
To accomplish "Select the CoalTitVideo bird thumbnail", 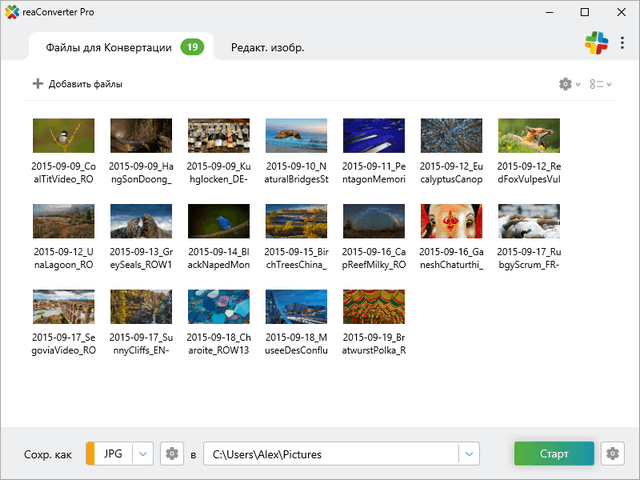I will (x=64, y=136).
